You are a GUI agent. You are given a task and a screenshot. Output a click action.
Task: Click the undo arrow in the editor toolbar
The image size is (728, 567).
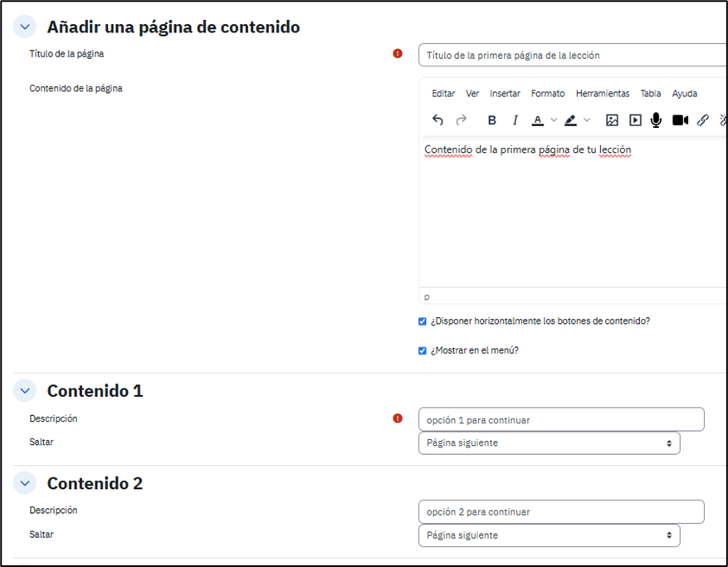point(437,120)
